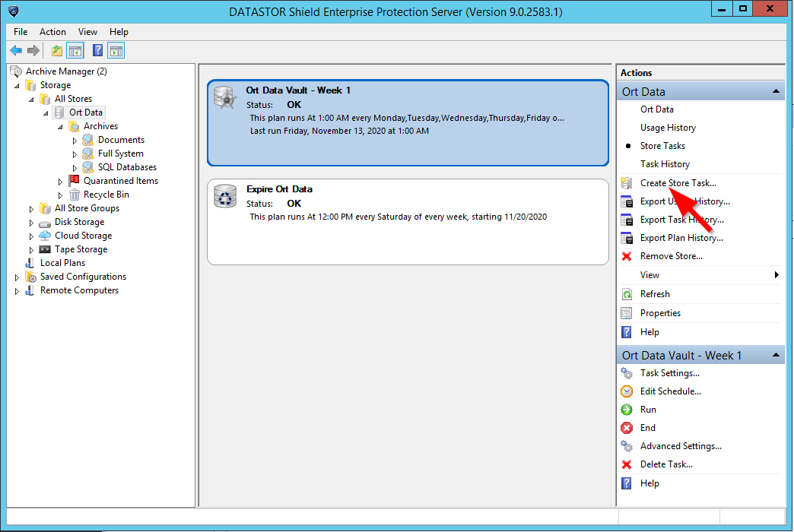Open the File menu
The image size is (794, 532).
coord(21,31)
